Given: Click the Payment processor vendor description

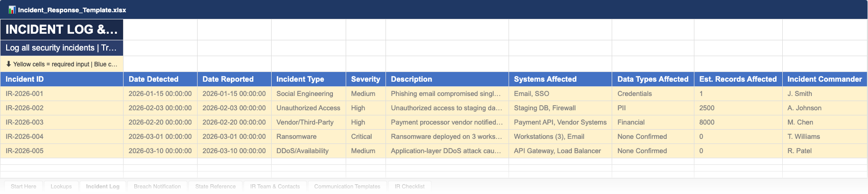Looking at the screenshot, I should point(447,123).
